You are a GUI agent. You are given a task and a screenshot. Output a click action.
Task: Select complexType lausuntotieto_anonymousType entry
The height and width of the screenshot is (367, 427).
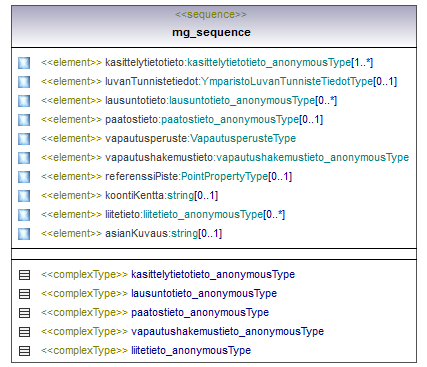(159, 293)
